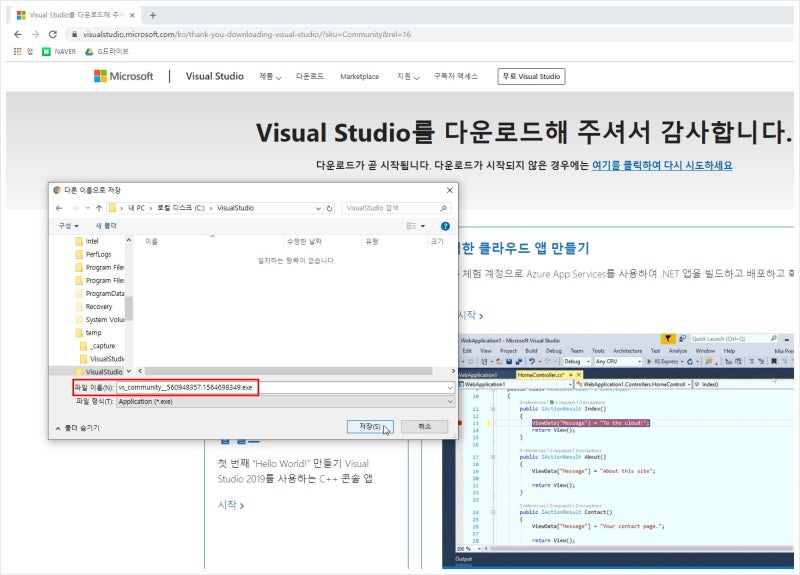Click the file list horizontal scrollbar
800x575 pixels.
pyautogui.click(x=288, y=371)
